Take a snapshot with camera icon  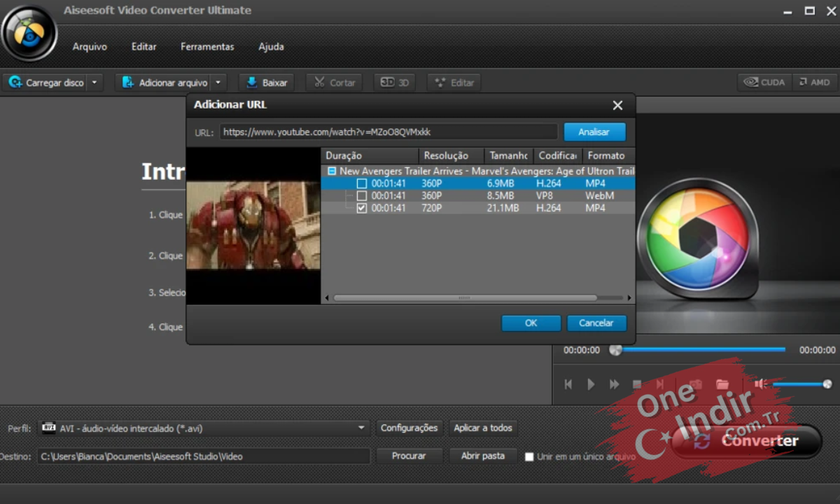(x=696, y=384)
